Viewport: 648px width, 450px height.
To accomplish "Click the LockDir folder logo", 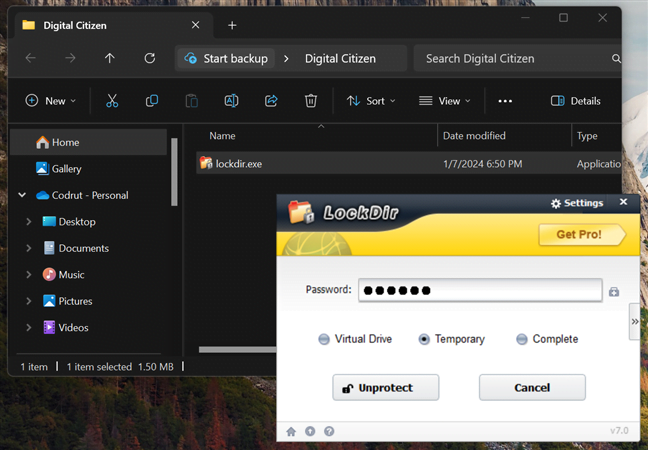I will pos(301,212).
